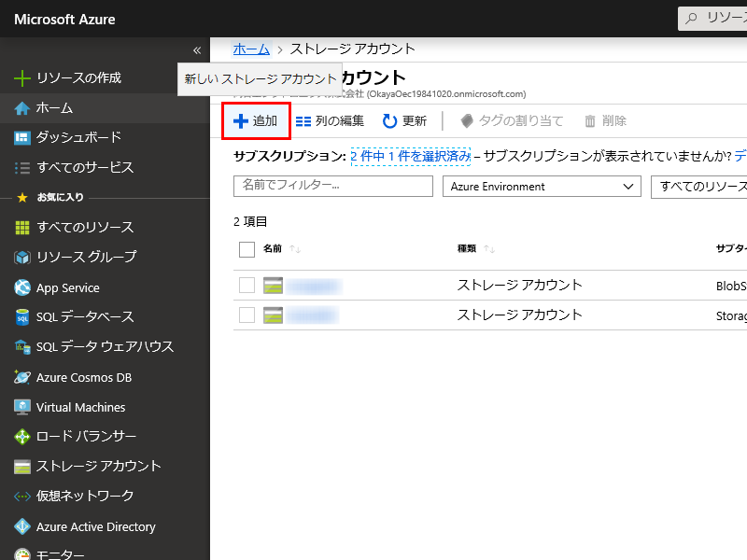Click second storage account row icon
Image resolution: width=747 pixels, height=560 pixels.
[x=273, y=315]
